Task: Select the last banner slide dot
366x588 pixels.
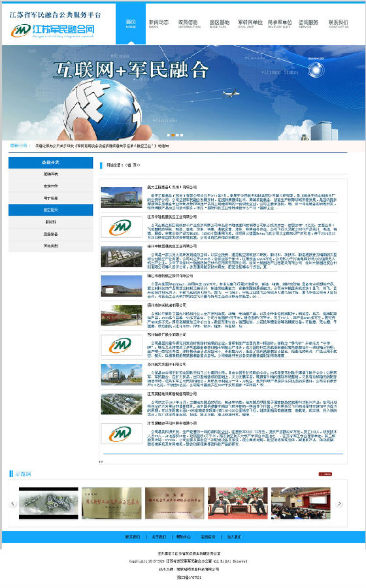Action: [x=182, y=135]
